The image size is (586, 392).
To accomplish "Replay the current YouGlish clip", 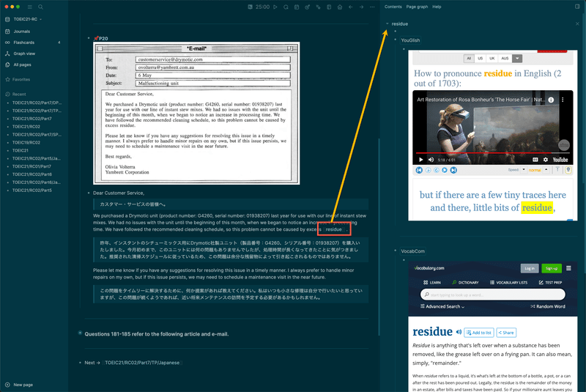I will (436, 170).
